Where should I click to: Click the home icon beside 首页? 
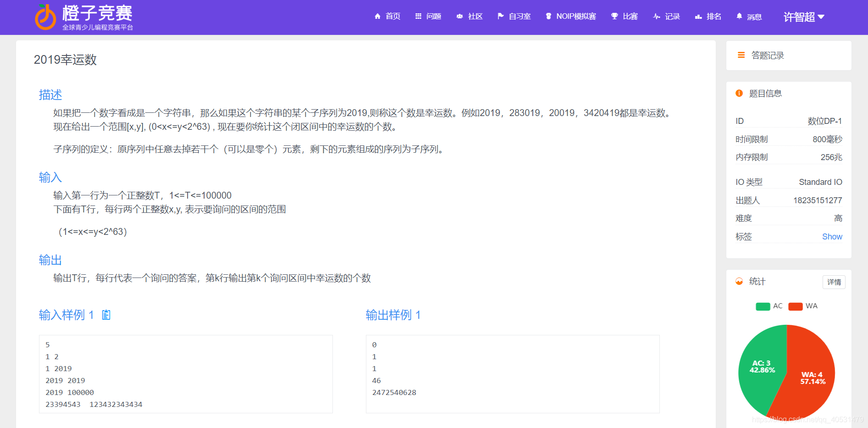377,17
